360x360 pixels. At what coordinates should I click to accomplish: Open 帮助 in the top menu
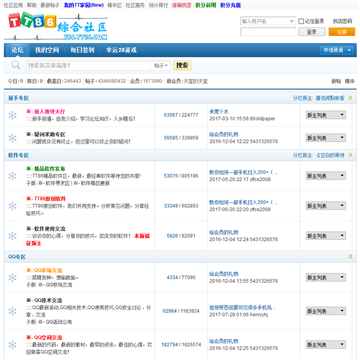click(x=32, y=5)
